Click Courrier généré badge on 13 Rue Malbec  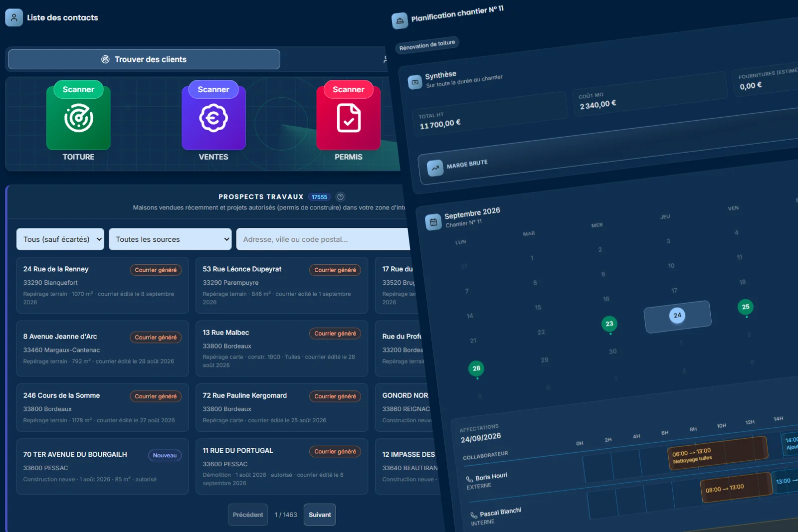335,334
